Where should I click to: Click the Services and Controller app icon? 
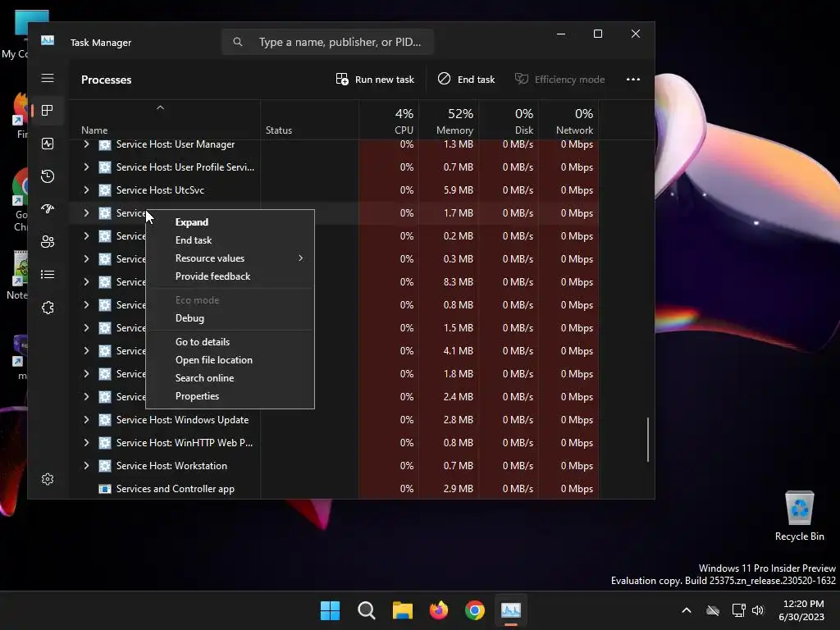105,489
